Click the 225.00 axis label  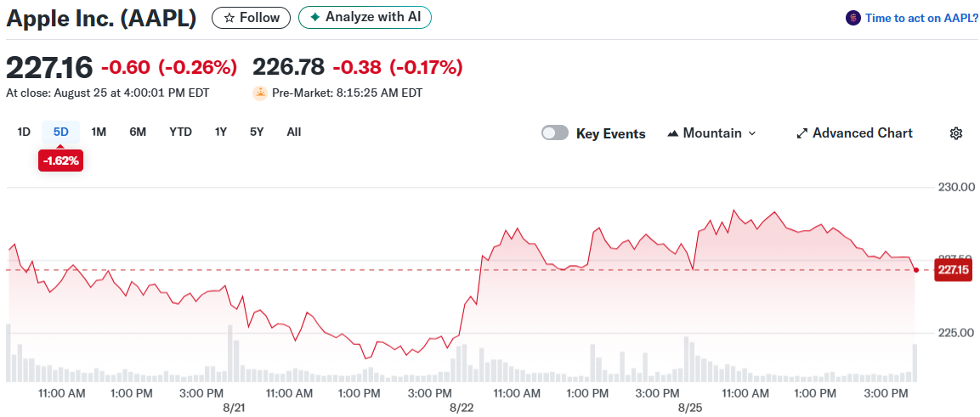[x=957, y=333]
